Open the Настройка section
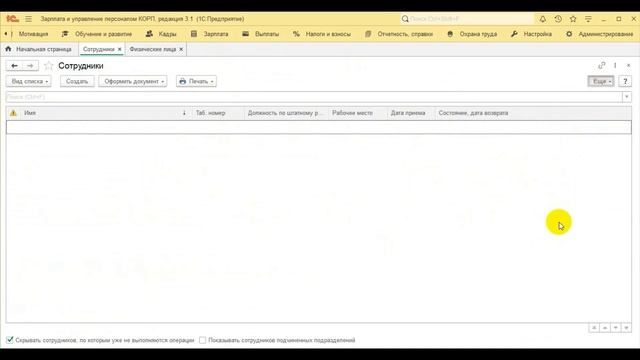Screen dimensions: 640x360 click(531, 34)
